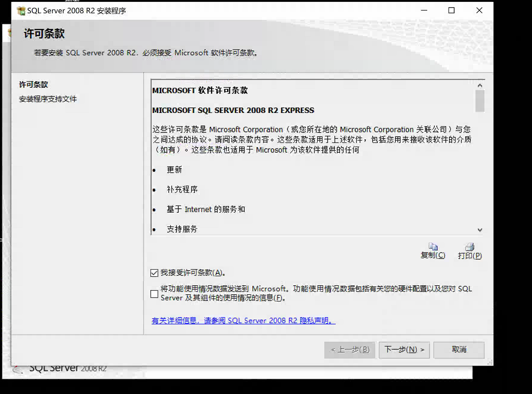The height and width of the screenshot is (394, 532).
Task: Click the disabled 上一步(B) button
Action: coord(349,350)
